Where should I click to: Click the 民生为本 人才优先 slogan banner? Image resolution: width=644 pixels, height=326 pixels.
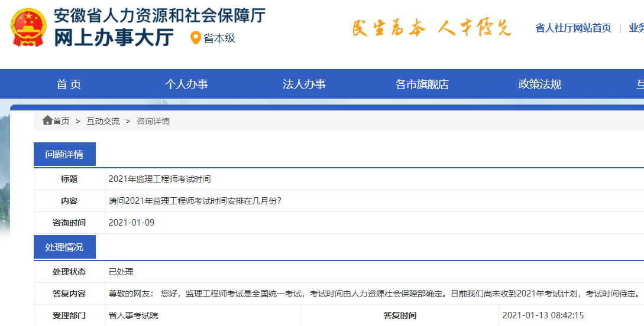(431, 28)
